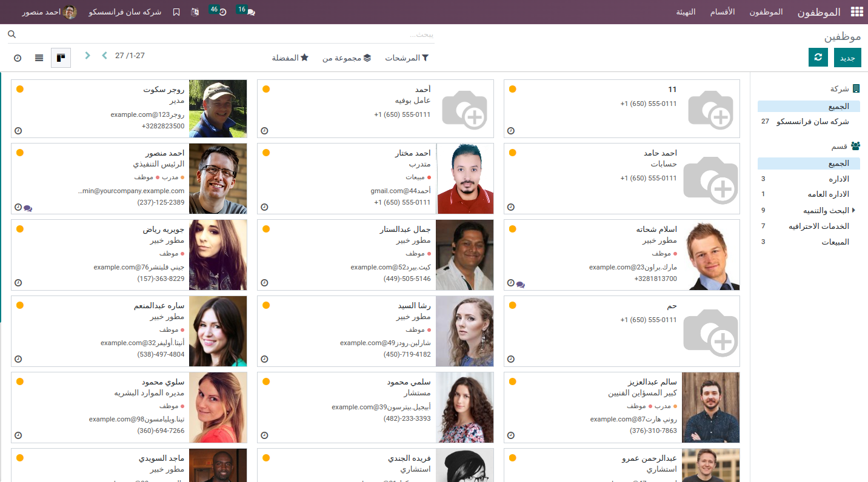Click activity clock on رشا السيد card
868x482 pixels.
tap(264, 359)
